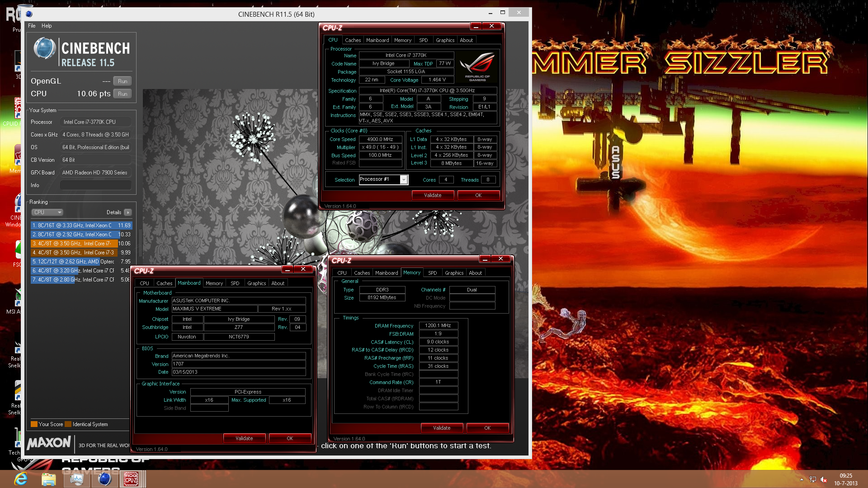Switch to Mainboard tab in top CPU-Z window

tap(377, 40)
